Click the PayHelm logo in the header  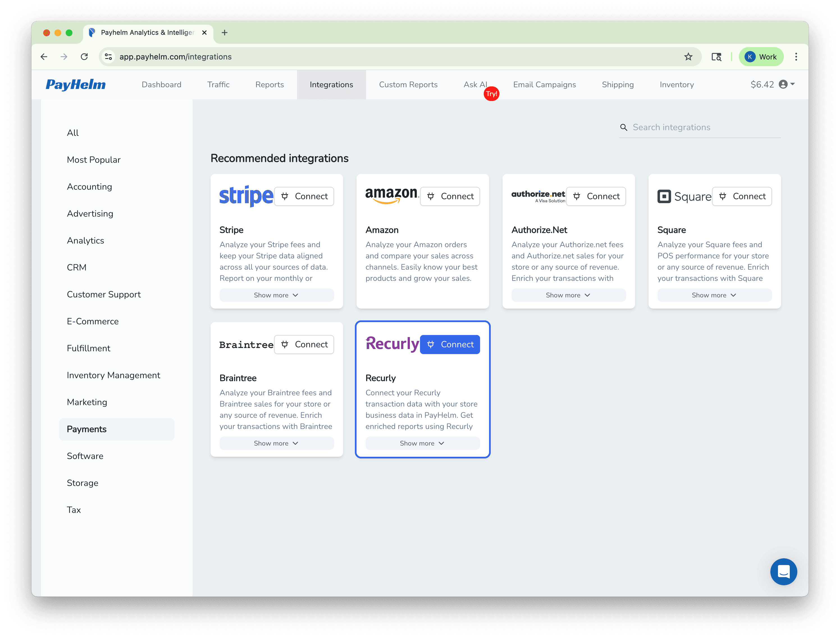pos(75,84)
